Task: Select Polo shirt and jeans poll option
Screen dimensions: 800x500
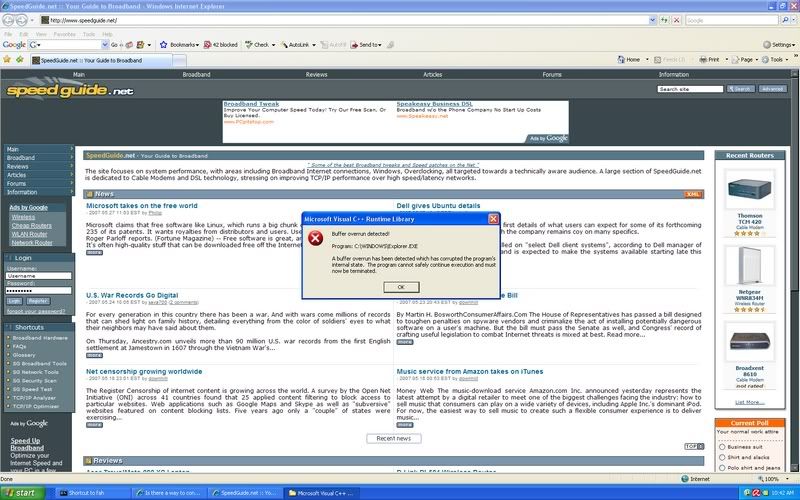Action: point(722,468)
